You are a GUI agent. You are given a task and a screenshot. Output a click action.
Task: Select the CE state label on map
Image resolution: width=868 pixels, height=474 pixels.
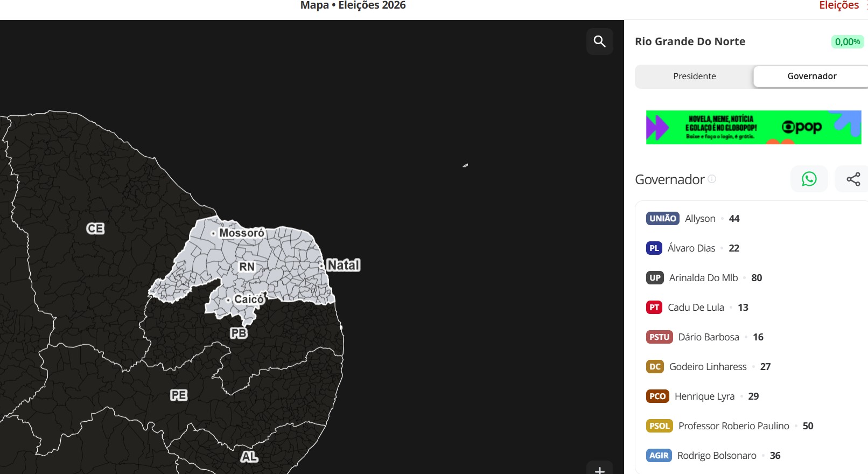click(95, 228)
